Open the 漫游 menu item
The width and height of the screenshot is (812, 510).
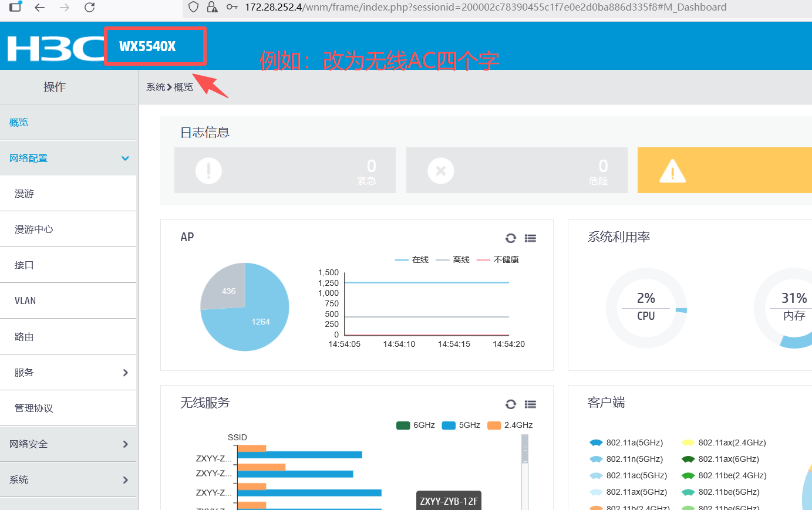click(x=68, y=194)
